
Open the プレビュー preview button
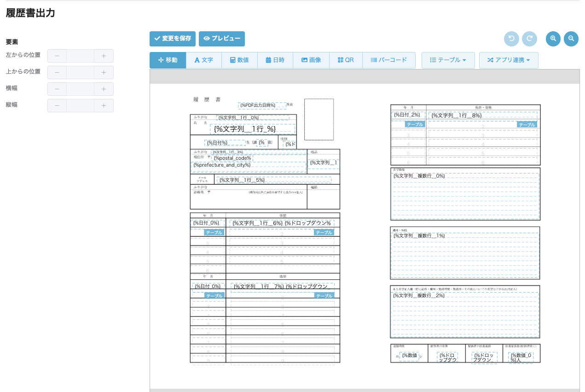(x=222, y=39)
